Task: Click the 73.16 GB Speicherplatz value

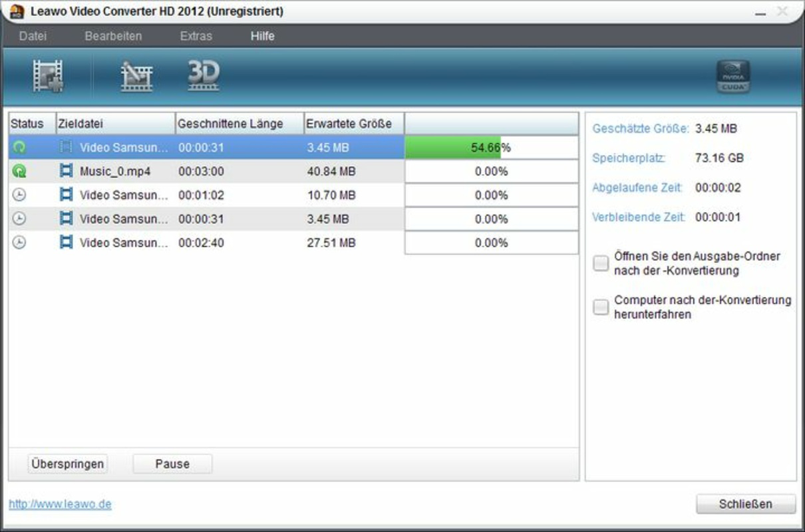Action: click(719, 158)
